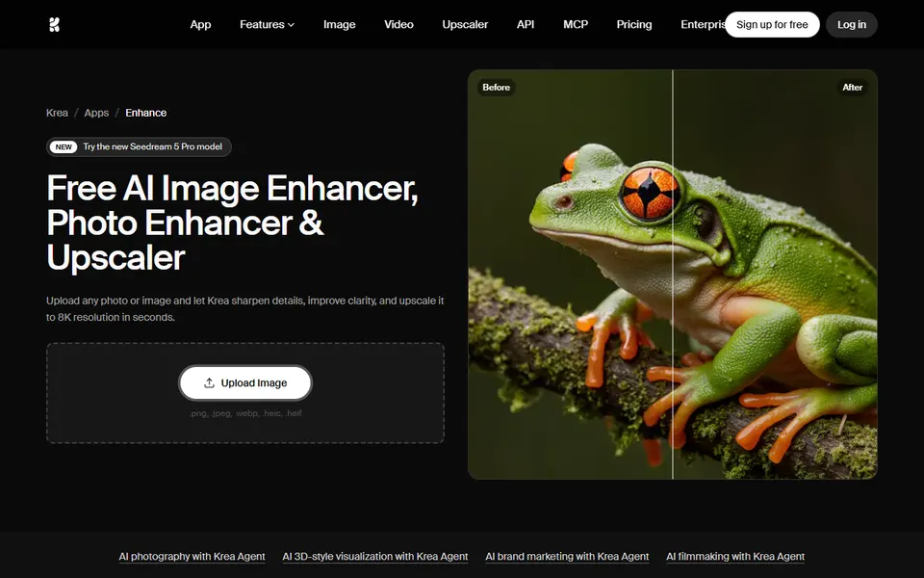Click the Log in button
The width and height of the screenshot is (924, 578).
tap(852, 25)
